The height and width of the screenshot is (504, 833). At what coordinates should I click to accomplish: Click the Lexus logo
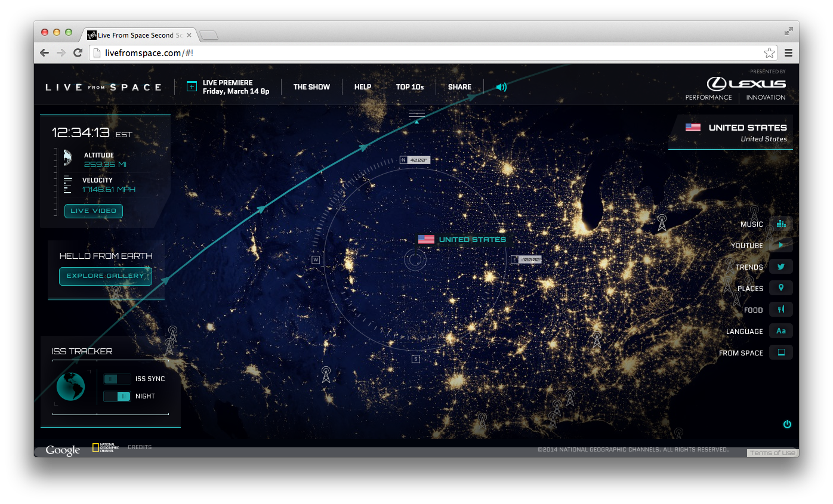click(x=746, y=84)
